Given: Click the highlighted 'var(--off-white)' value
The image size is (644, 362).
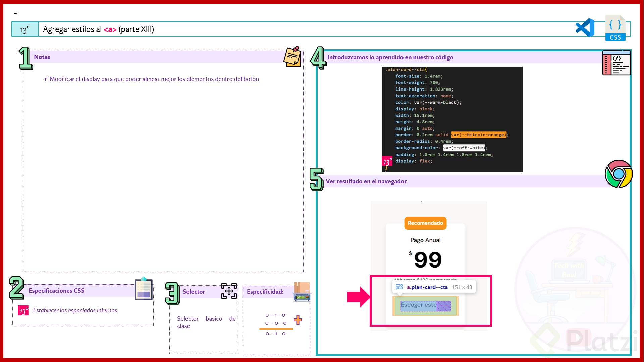Looking at the screenshot, I should (x=464, y=148).
